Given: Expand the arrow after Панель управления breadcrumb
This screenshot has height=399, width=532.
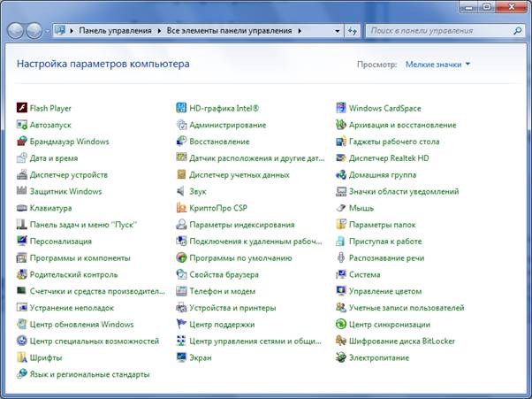Looking at the screenshot, I should [x=158, y=31].
